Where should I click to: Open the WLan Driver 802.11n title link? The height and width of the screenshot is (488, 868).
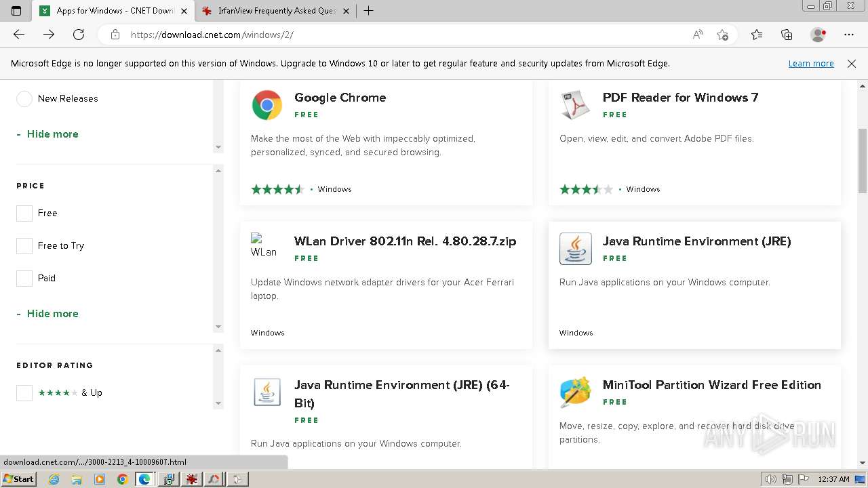(405, 241)
